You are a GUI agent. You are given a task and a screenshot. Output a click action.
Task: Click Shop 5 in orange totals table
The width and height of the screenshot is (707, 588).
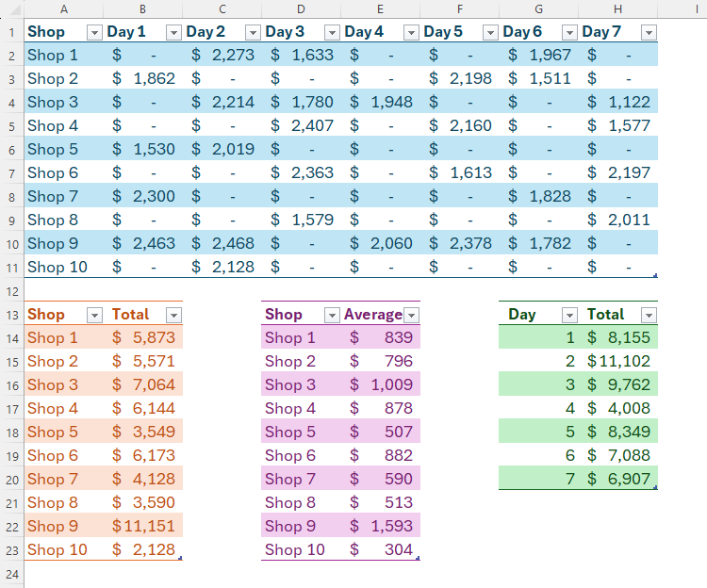(63, 432)
